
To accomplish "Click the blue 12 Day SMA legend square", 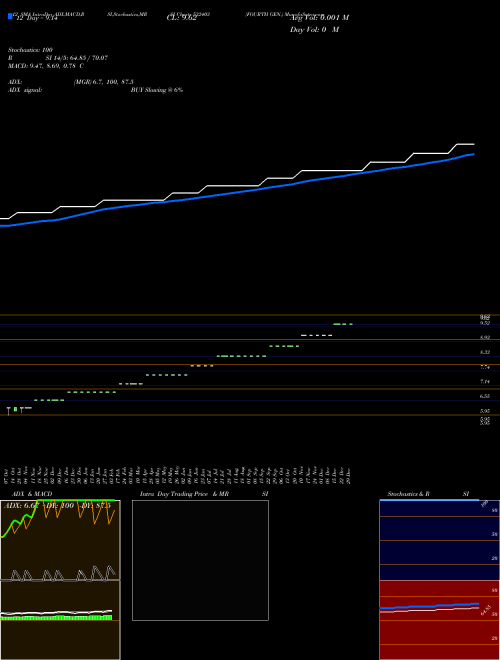I will click(x=10, y=16).
